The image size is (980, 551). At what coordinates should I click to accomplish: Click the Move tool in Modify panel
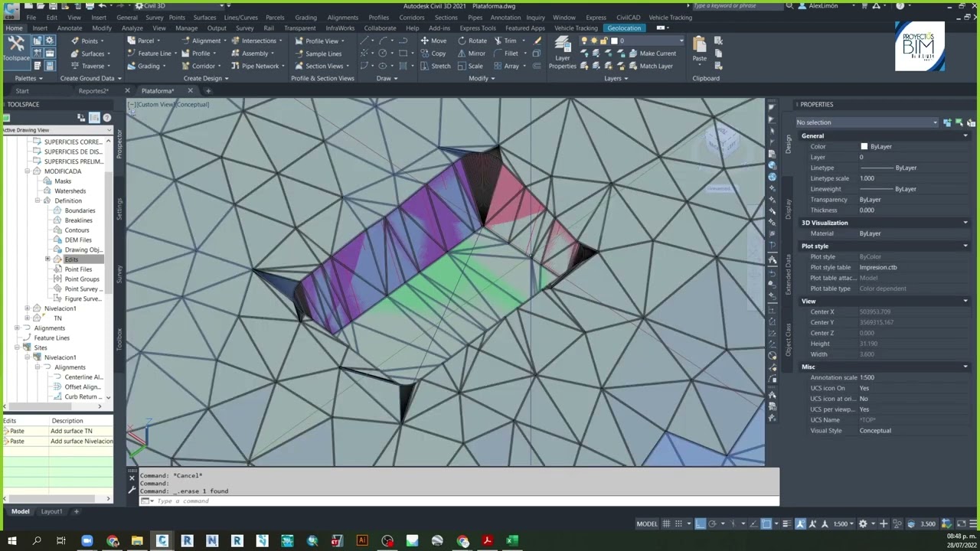[x=433, y=41]
